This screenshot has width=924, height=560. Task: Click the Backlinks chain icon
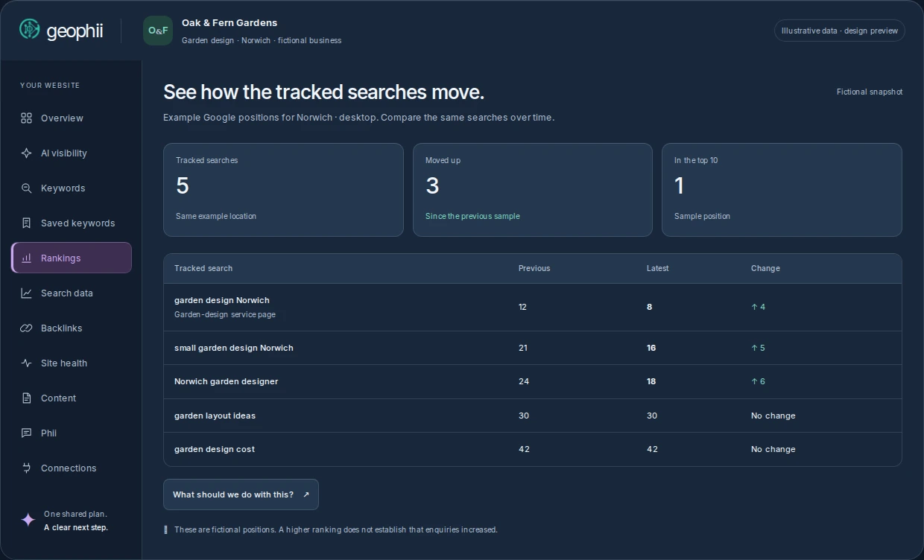click(x=26, y=328)
